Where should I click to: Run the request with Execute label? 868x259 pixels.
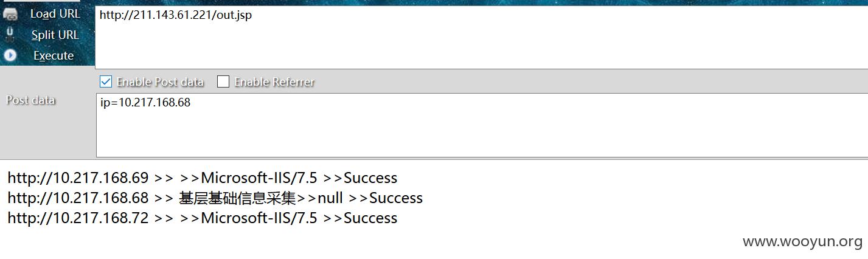(x=54, y=55)
